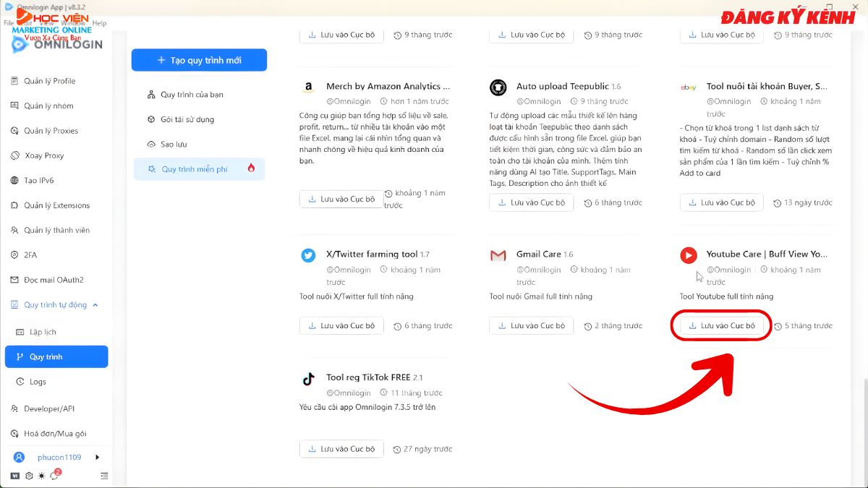Toggle light/dark theme sun icon
The image size is (868, 488).
click(41, 476)
